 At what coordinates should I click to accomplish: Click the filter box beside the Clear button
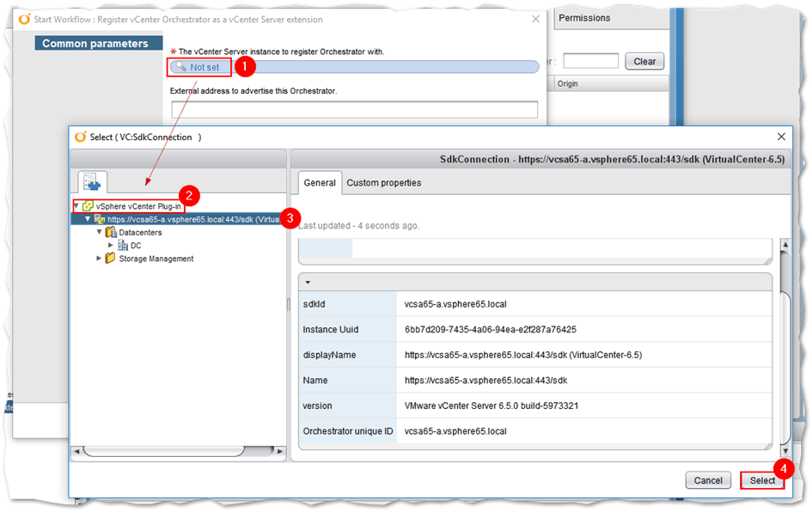pyautogui.click(x=590, y=61)
